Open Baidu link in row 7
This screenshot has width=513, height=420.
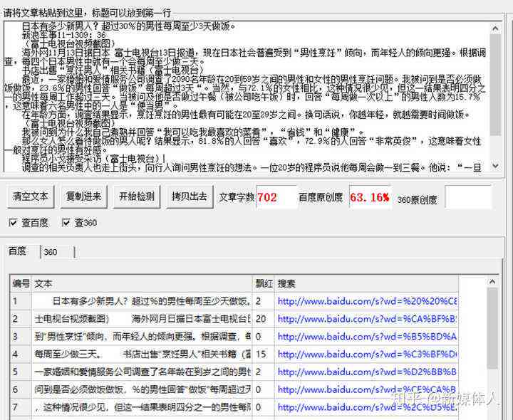[367, 407]
